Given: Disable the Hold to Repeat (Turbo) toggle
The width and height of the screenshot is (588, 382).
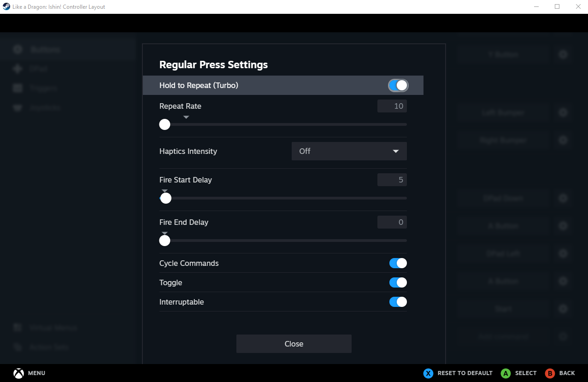Looking at the screenshot, I should [398, 85].
